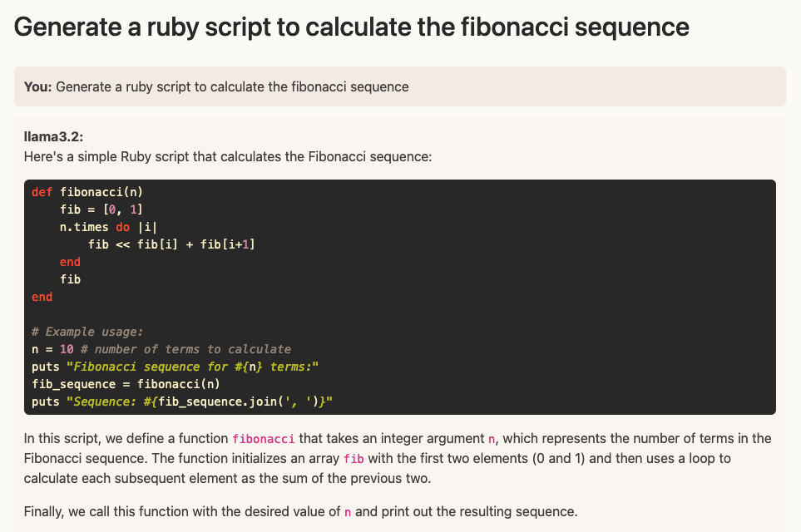Click the 'def fibonacci(n)' code line
Screen dimensions: 801x532
(x=87, y=191)
